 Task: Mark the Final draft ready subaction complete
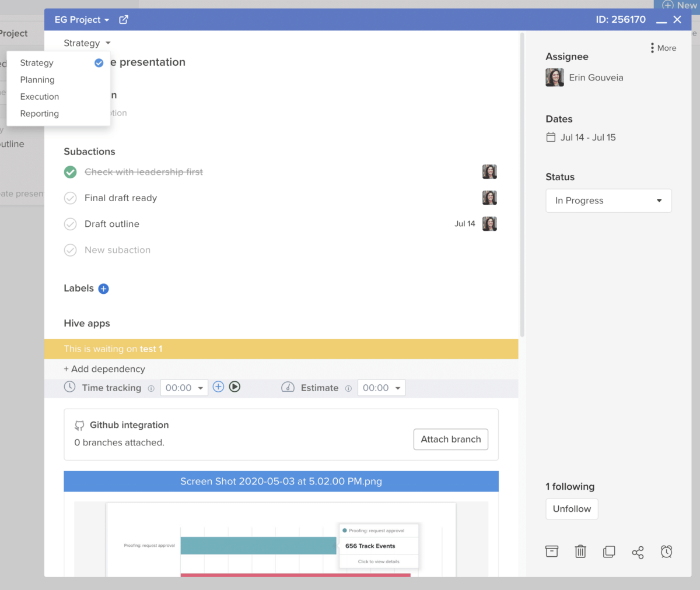point(70,198)
